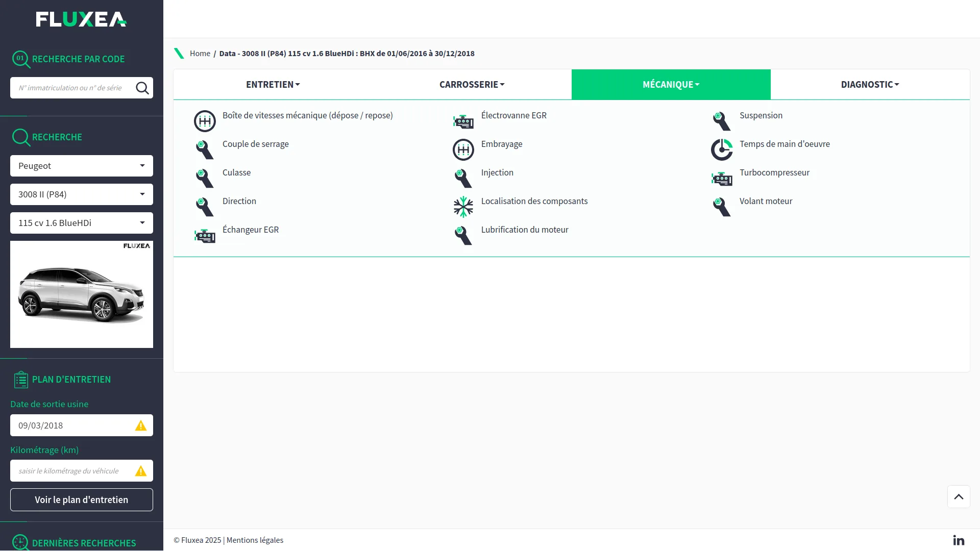Click the wrench icon beside Lubrification du moteur
This screenshot has width=980, height=551.
tap(463, 236)
